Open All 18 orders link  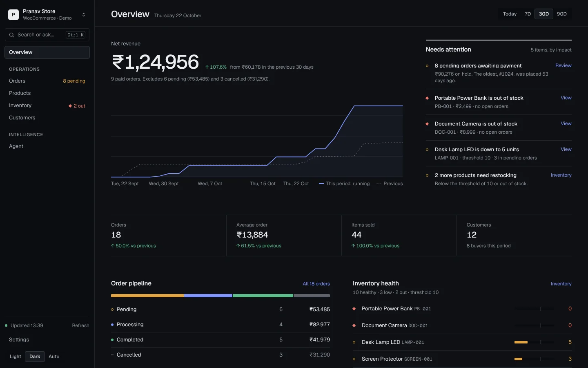(316, 284)
